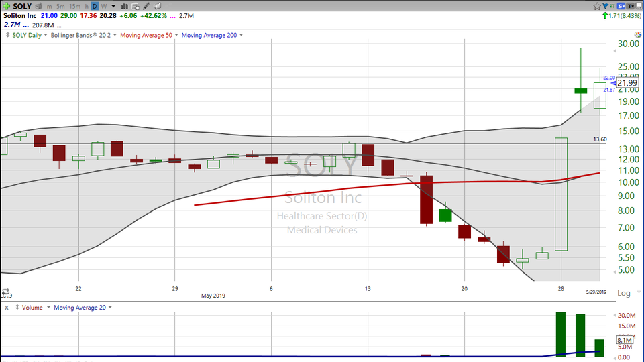The image size is (644, 362).
Task: Click the SOLY Daily label
Action: [27, 35]
